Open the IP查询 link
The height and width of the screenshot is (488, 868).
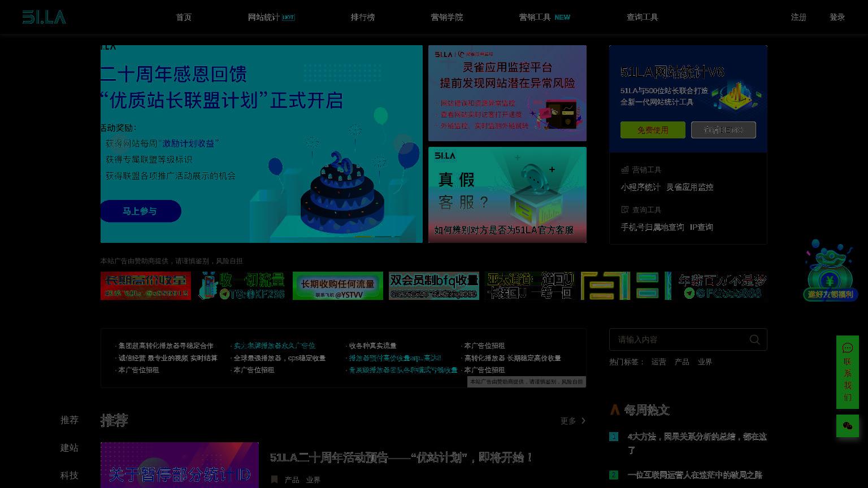701,227
